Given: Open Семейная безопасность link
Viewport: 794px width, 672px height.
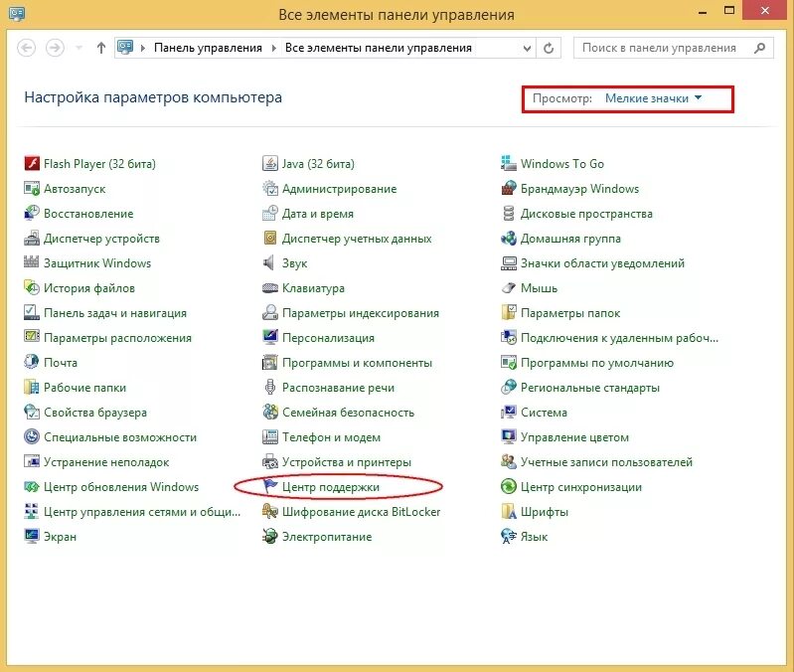Looking at the screenshot, I should pos(348,413).
